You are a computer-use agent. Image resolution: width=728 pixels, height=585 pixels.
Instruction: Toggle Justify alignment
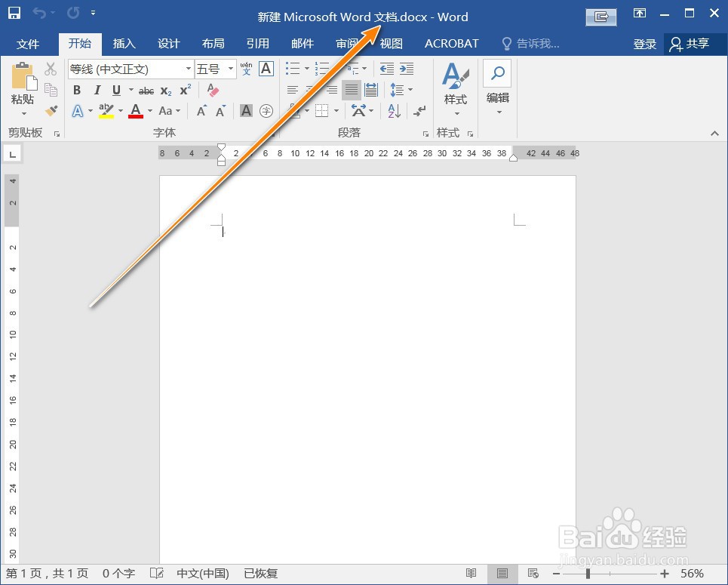click(x=352, y=90)
